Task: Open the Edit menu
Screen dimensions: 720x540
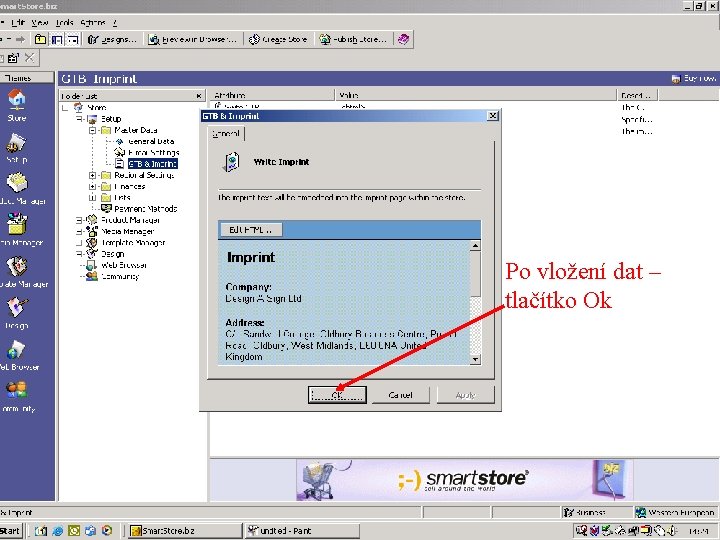Action: click(17, 22)
